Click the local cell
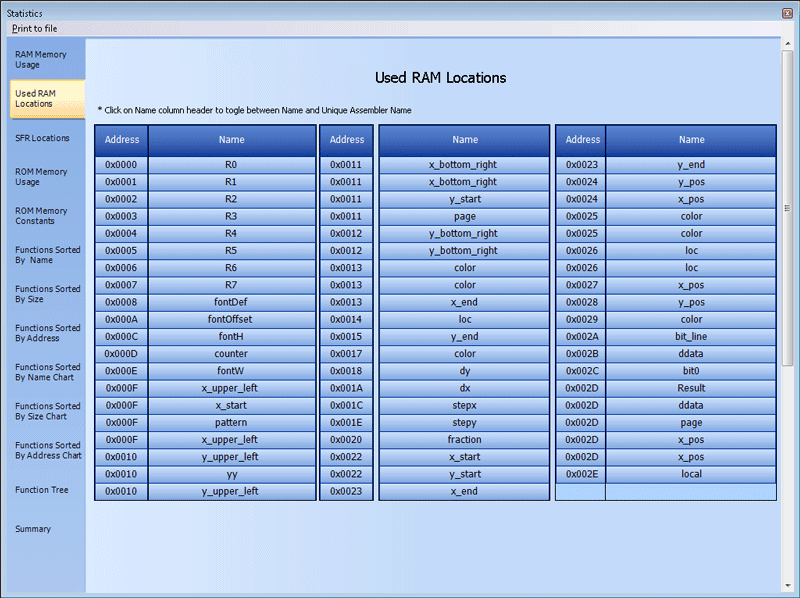This screenshot has width=800, height=598. (x=691, y=474)
